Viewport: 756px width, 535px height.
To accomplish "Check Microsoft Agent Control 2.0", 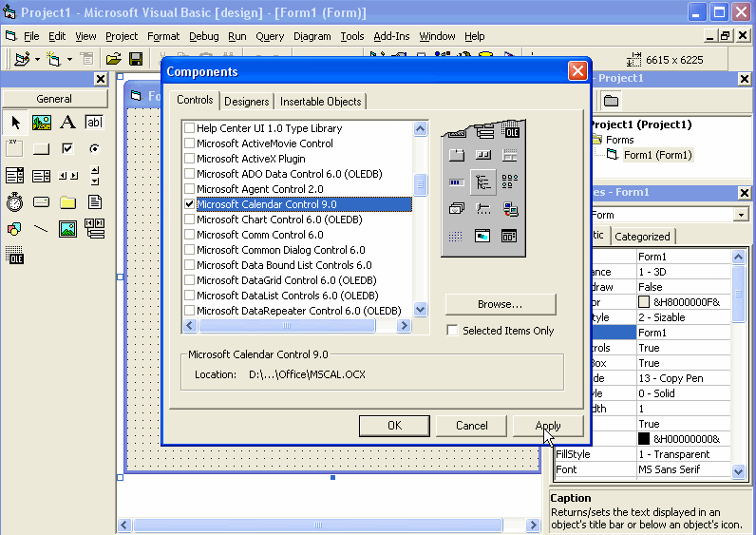I will (x=190, y=189).
